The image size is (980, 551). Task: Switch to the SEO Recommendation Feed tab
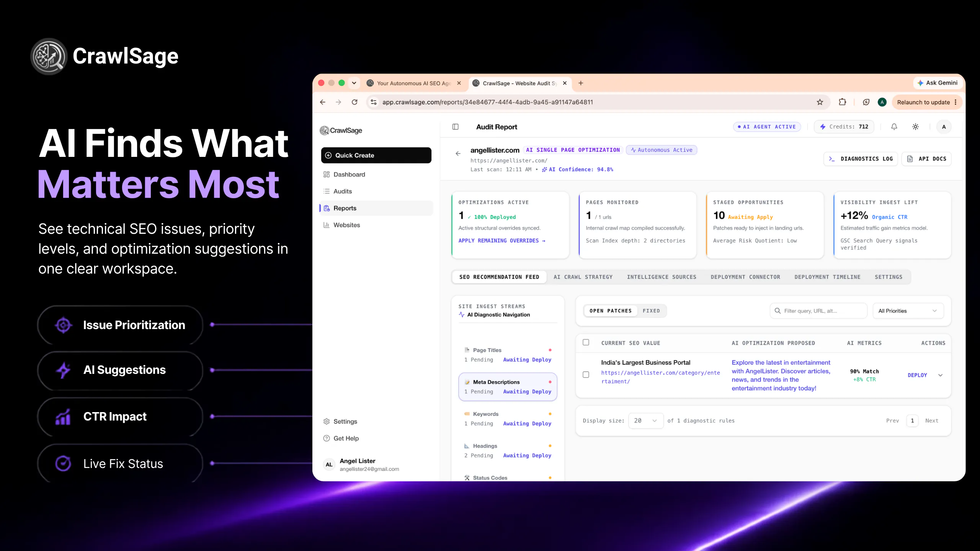[x=499, y=277]
